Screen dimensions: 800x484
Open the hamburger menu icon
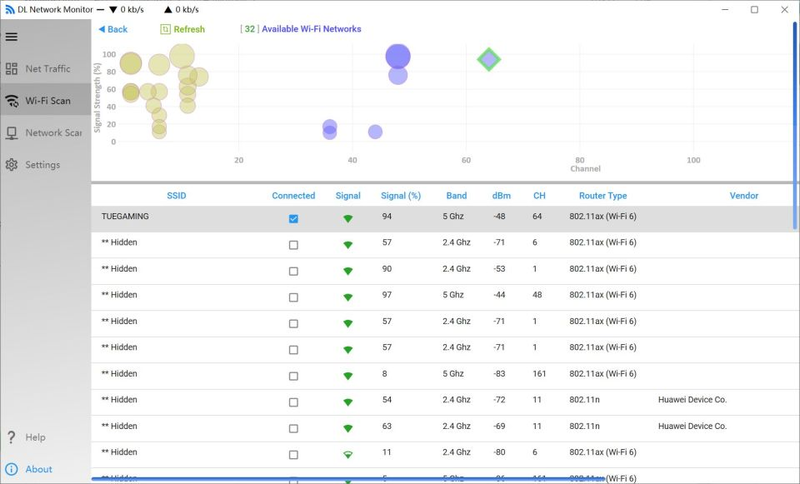[x=12, y=37]
